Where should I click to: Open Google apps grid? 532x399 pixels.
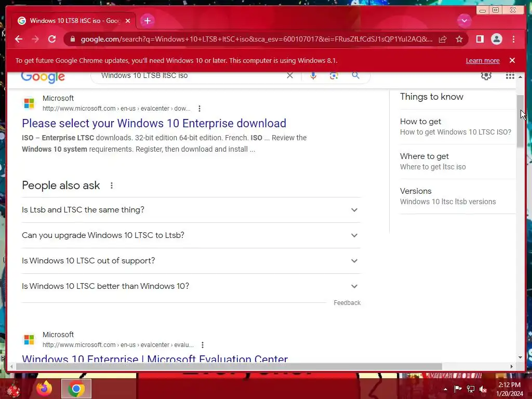[510, 76]
